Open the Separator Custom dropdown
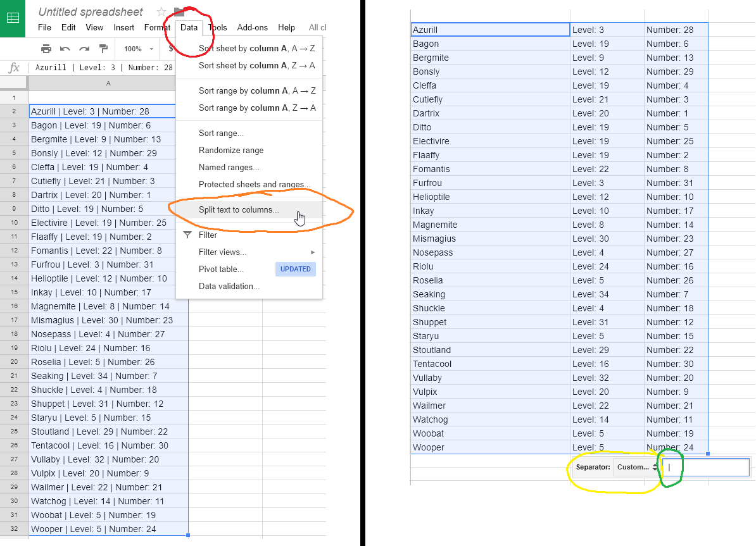 pyautogui.click(x=636, y=467)
